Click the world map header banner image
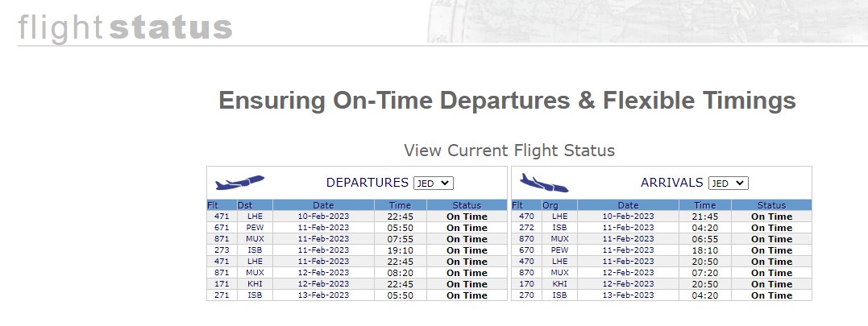Viewport: 868px width, 326px height. [x=647, y=22]
